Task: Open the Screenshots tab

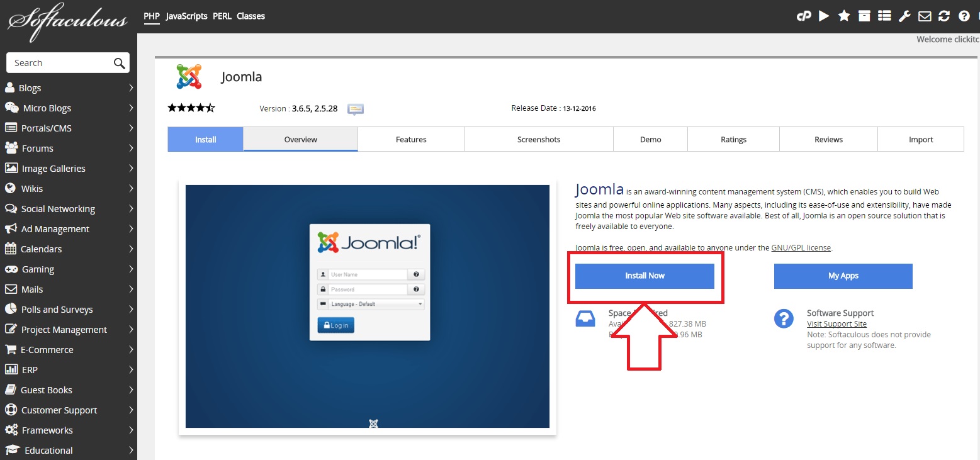Action: pos(539,139)
